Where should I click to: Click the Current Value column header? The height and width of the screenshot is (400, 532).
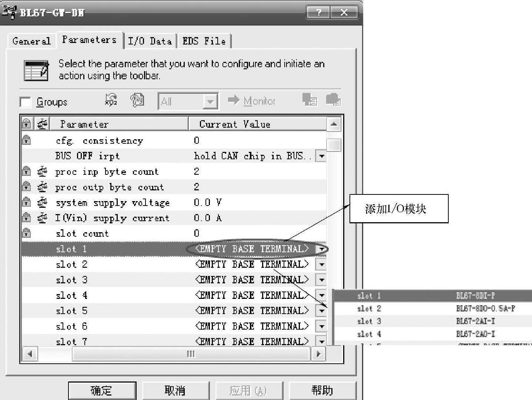pos(258,124)
